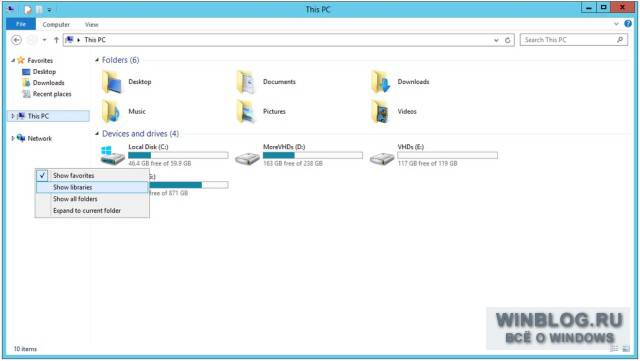Open the Desktop folder icon in Folders
Screen dimensions: 640x361
pos(112,82)
